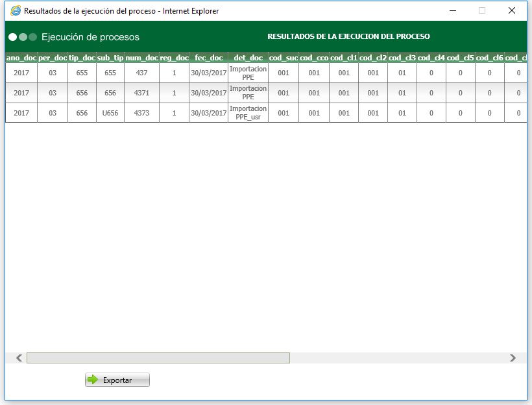Click the green arrow icon on the Exportar button
This screenshot has height=405, width=532.
click(x=93, y=380)
